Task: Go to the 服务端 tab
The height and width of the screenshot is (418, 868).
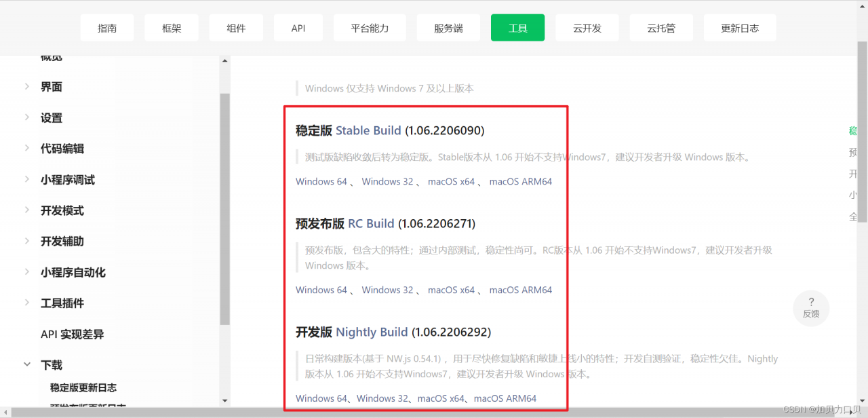Action: tap(448, 28)
